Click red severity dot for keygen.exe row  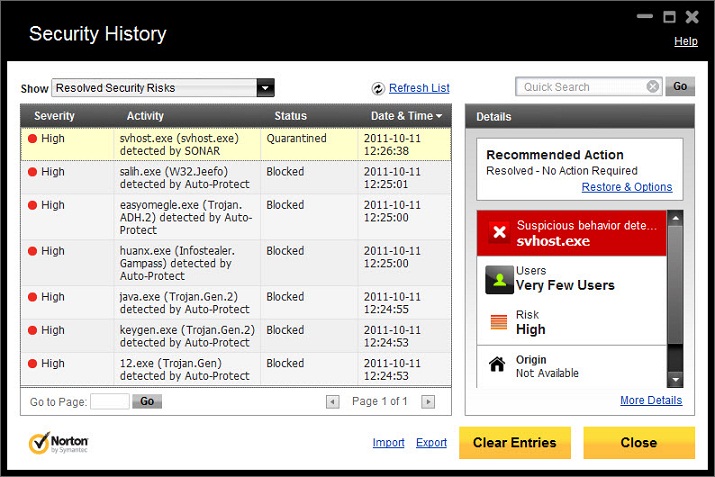[32, 330]
